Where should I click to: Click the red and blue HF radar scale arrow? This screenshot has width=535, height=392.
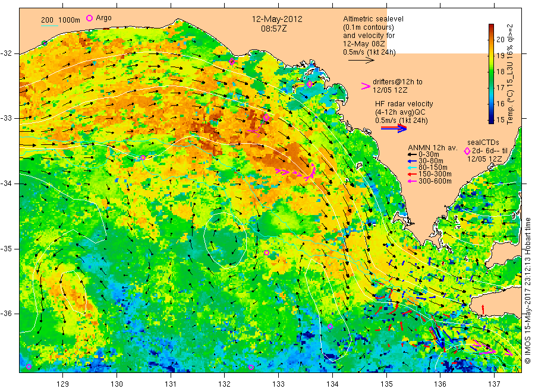pyautogui.click(x=394, y=128)
